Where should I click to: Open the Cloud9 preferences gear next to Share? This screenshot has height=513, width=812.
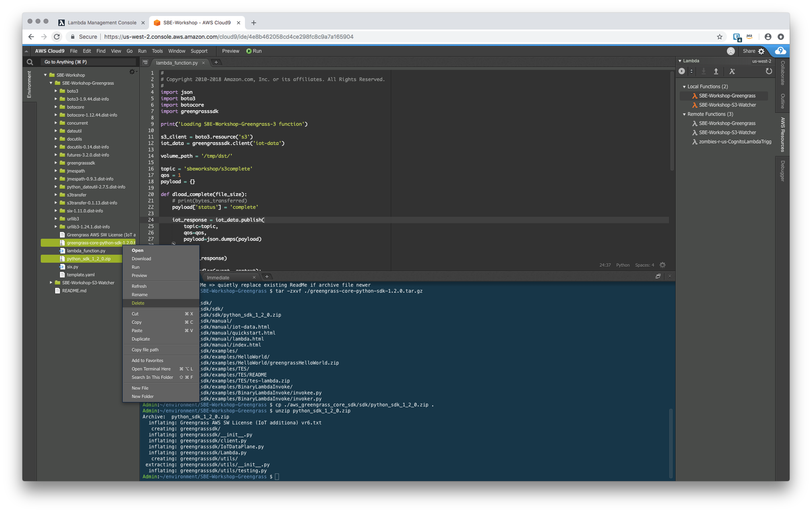coord(761,51)
